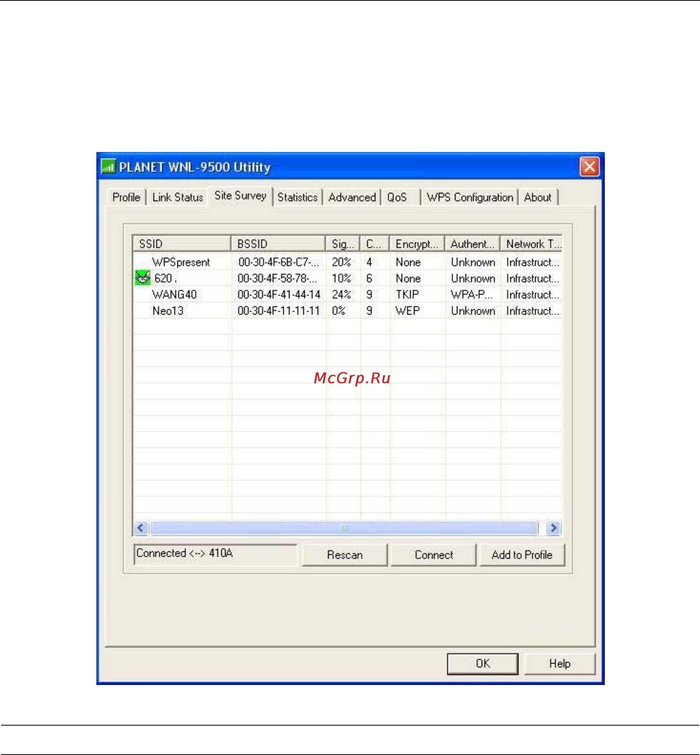Click channel 4 in WPSpresent row

point(369,262)
